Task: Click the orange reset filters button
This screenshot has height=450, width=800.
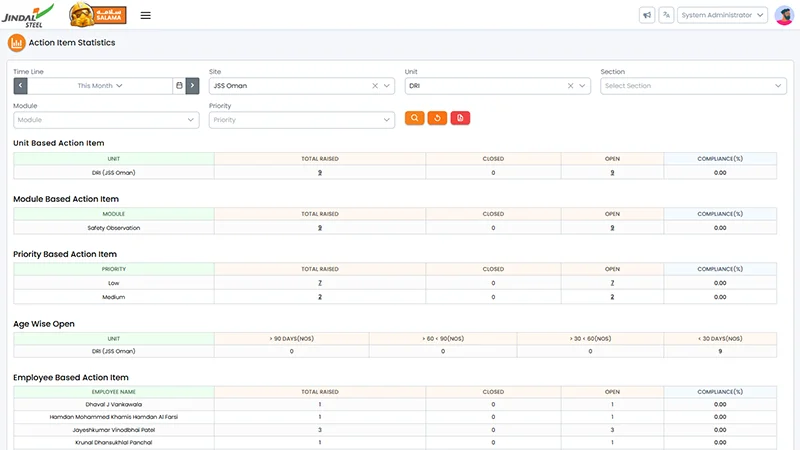Action: pos(437,118)
